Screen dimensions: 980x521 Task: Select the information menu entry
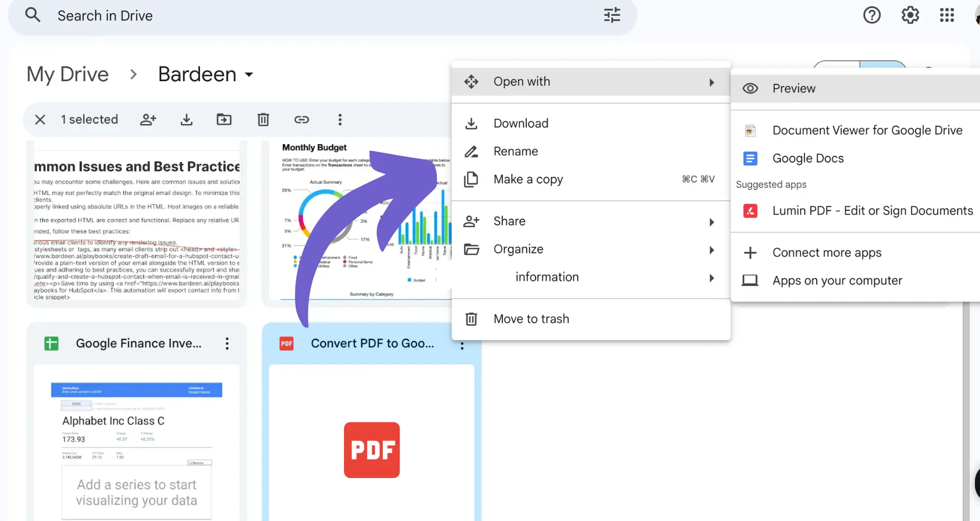click(x=591, y=277)
